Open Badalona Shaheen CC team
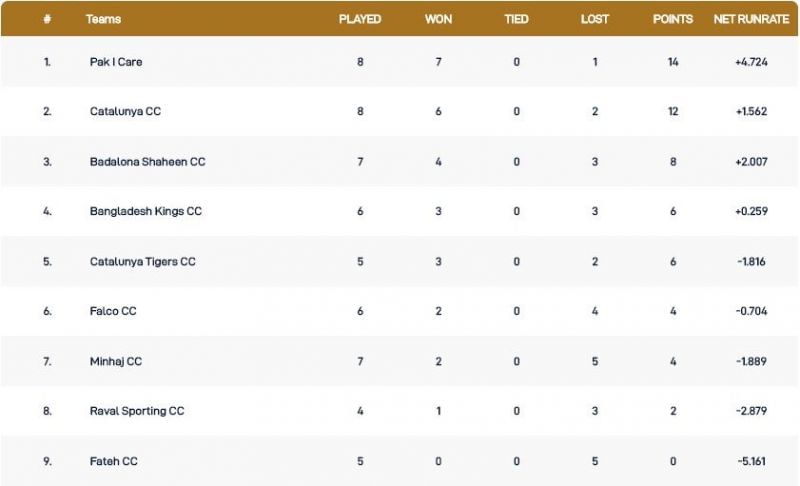Viewport: 800px width, 486px height. [147, 162]
